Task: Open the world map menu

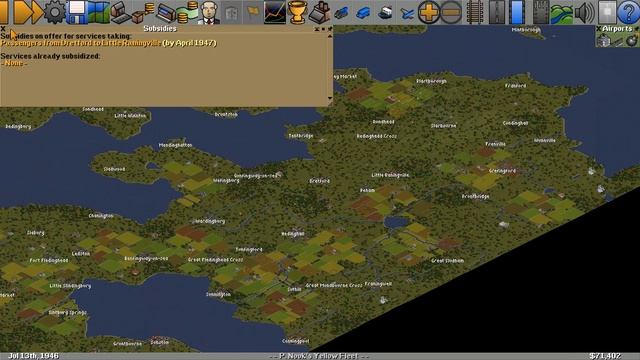Action: pos(98,12)
